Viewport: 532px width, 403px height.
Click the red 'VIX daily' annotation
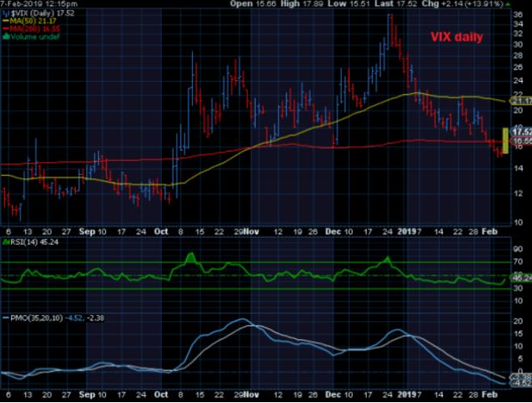(x=457, y=39)
